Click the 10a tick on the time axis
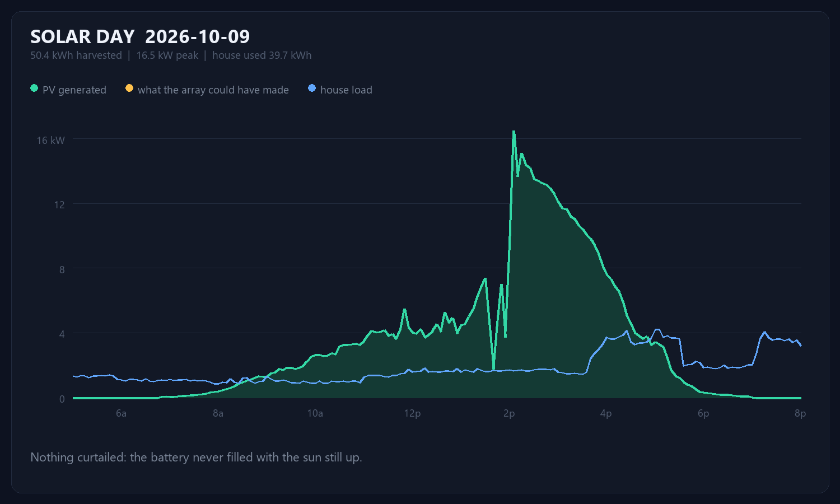This screenshot has width=840, height=504. tap(315, 414)
